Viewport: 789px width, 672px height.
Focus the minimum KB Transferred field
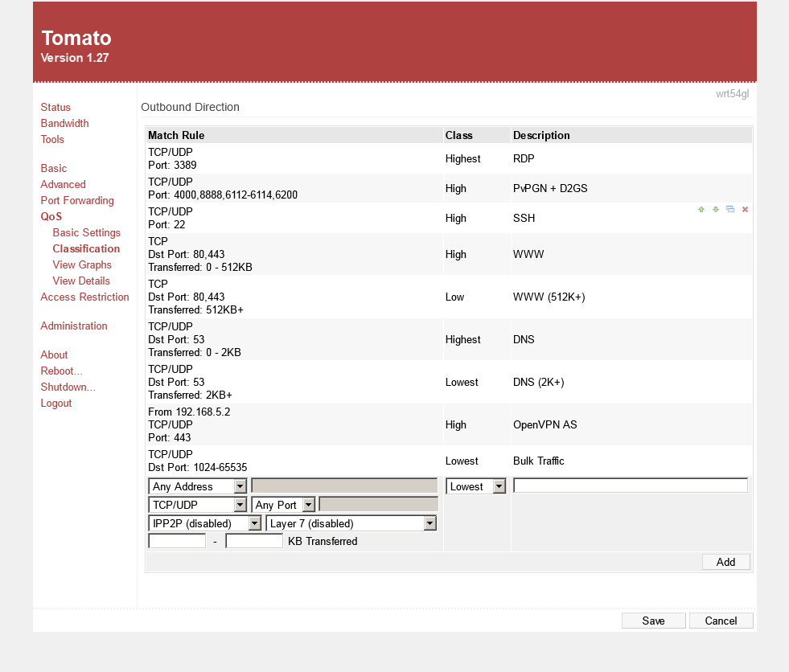[x=177, y=541]
